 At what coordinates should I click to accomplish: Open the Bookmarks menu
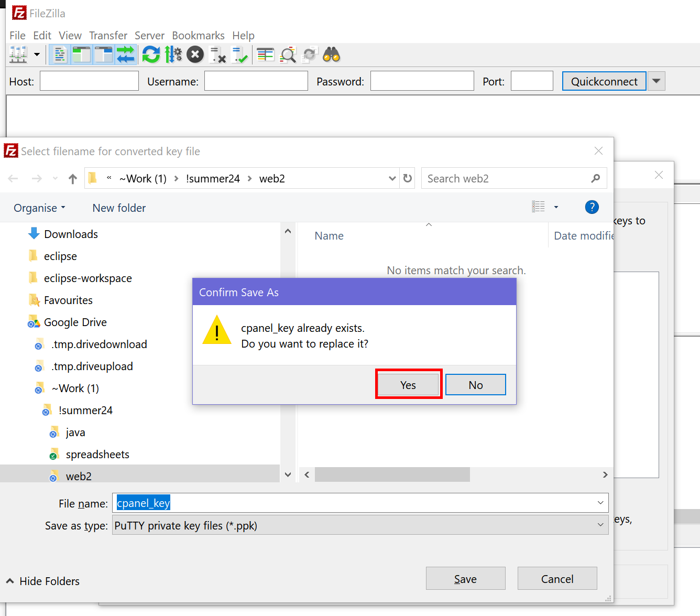coord(198,35)
